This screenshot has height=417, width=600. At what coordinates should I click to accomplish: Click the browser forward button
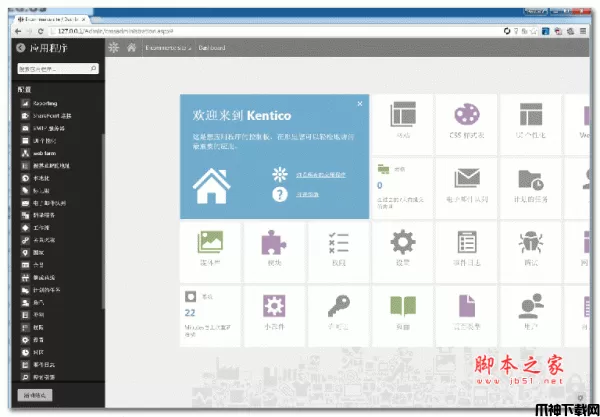click(29, 31)
